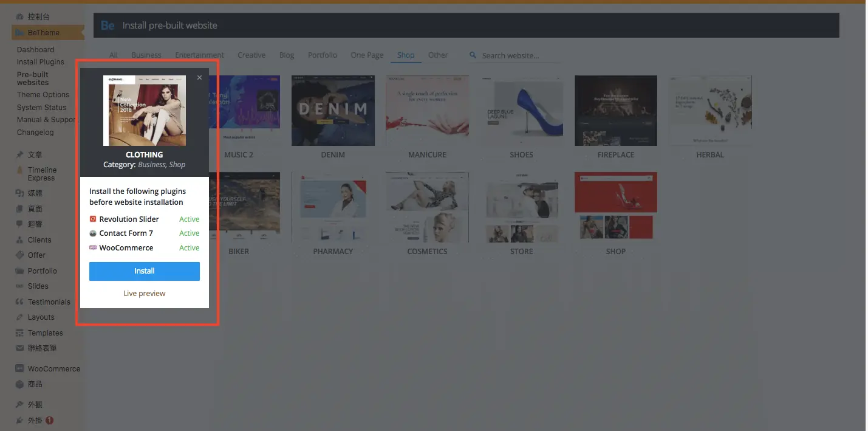Show the One Page websites tab

point(367,55)
